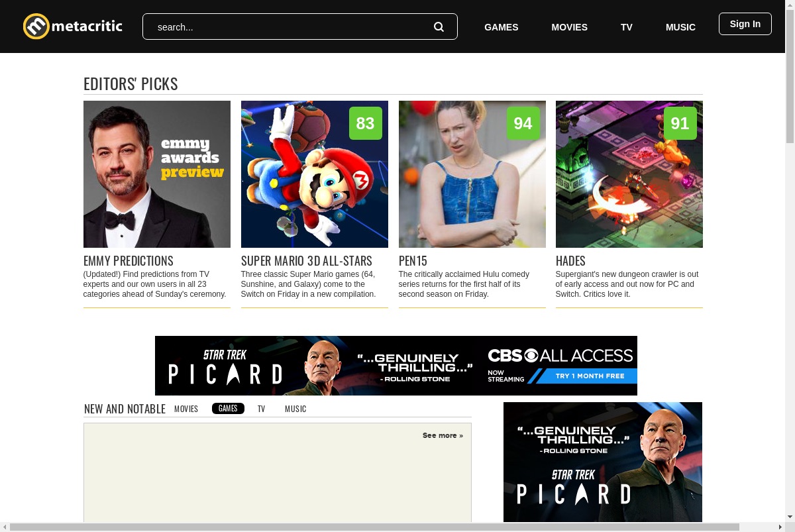Click the 91 metascore badge
795x532 pixels.
(x=680, y=123)
